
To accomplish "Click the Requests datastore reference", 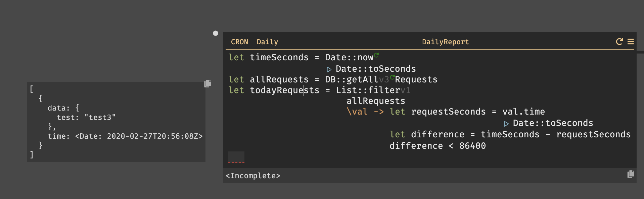I will click(x=416, y=79).
